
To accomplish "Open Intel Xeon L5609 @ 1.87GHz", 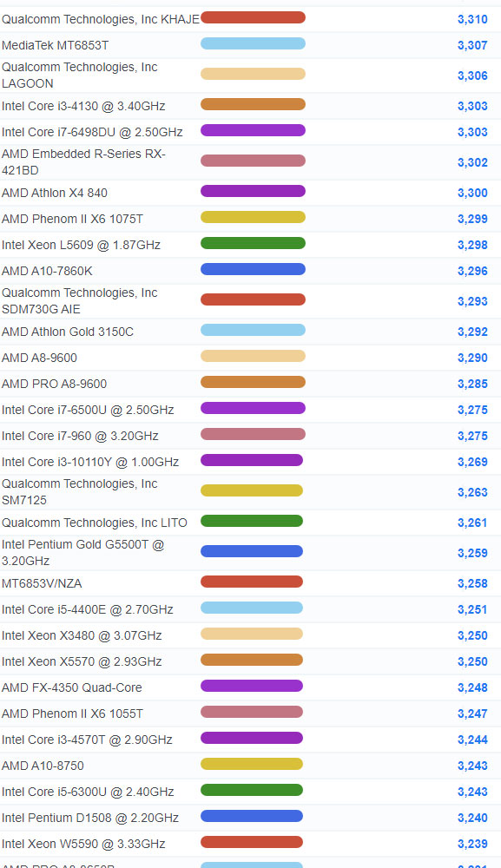I will click(81, 246).
